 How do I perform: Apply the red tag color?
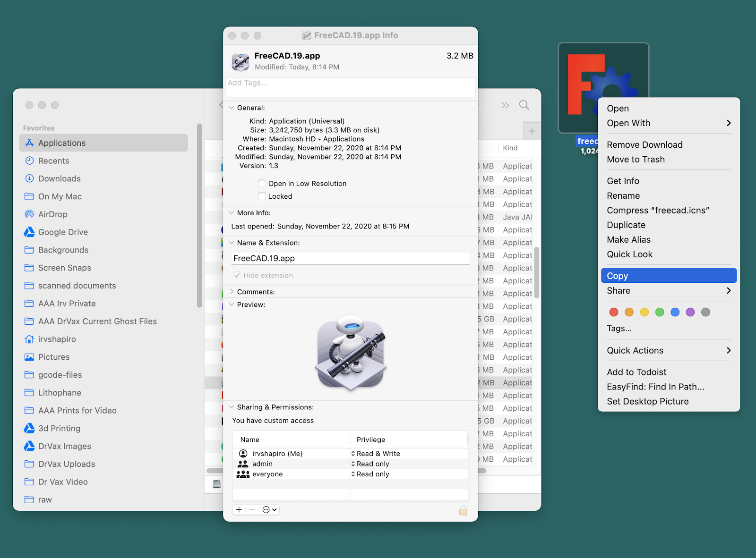point(614,312)
